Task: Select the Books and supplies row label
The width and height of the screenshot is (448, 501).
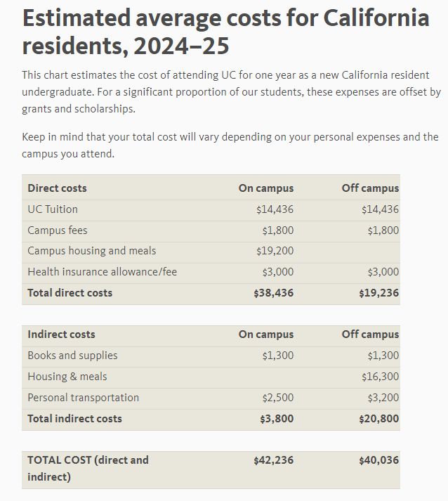Action: click(x=72, y=356)
